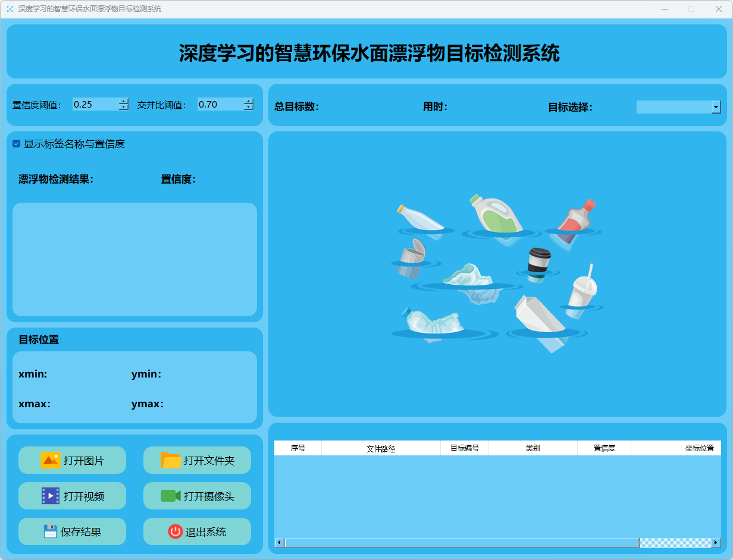Image resolution: width=733 pixels, height=560 pixels.
Task: Click the app icon in title bar
Action: (10, 9)
